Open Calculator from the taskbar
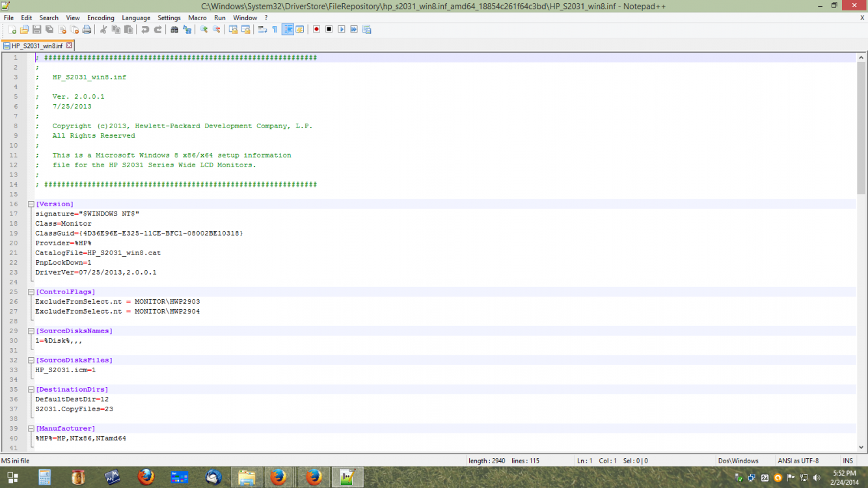 point(45,478)
